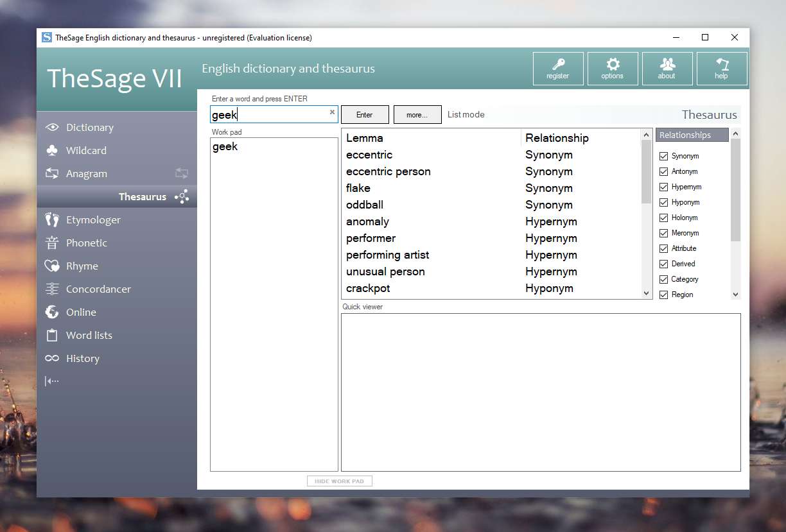Click the Lemma column header
Viewport: 786px width, 532px height.
pyautogui.click(x=432, y=138)
